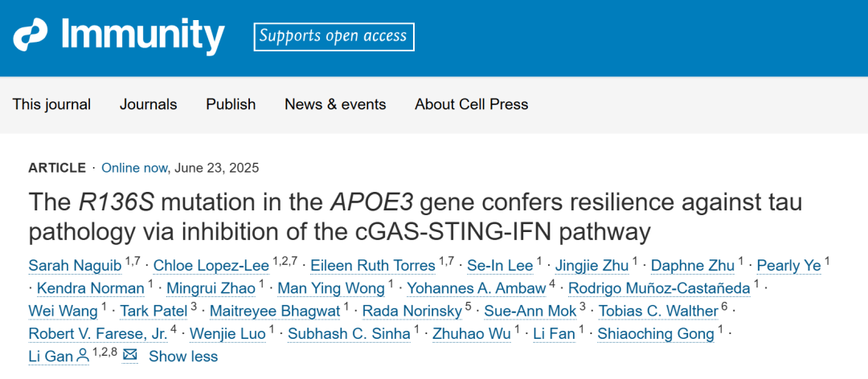
Task: Click the Online now link
Action: click(x=134, y=168)
